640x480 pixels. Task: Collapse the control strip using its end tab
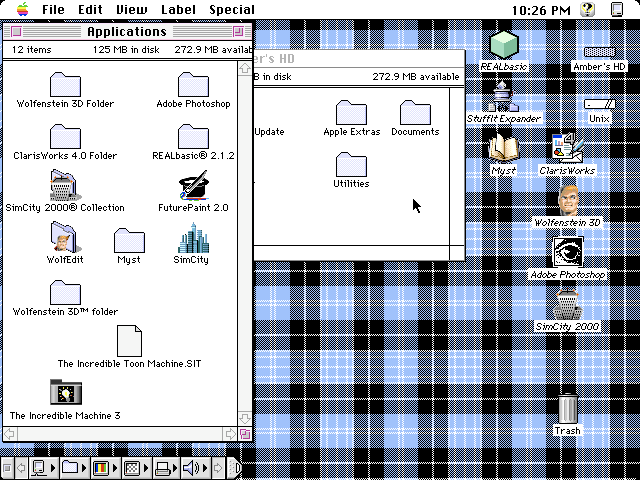[234, 468]
